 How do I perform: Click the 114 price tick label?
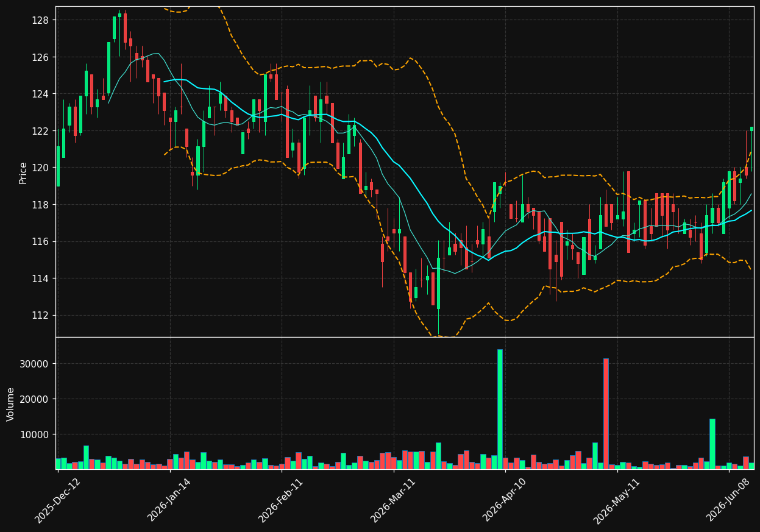pyautogui.click(x=41, y=278)
